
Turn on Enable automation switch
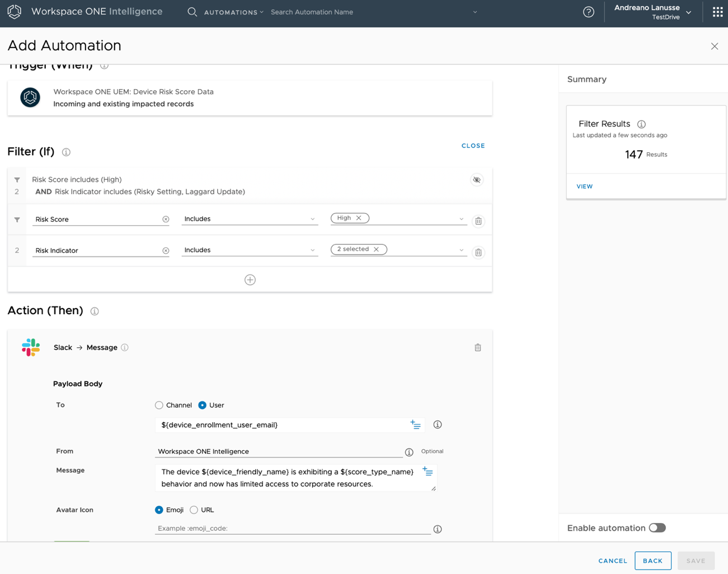(x=657, y=528)
